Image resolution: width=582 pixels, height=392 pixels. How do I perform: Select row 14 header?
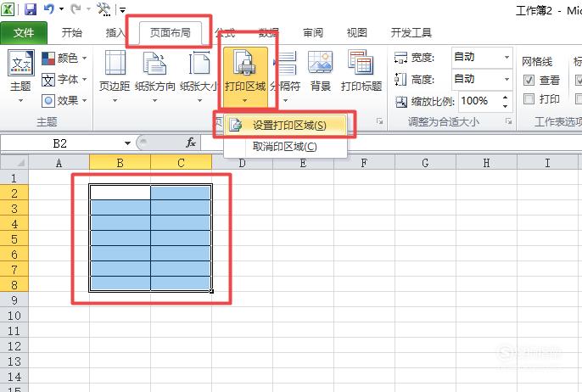click(x=14, y=377)
